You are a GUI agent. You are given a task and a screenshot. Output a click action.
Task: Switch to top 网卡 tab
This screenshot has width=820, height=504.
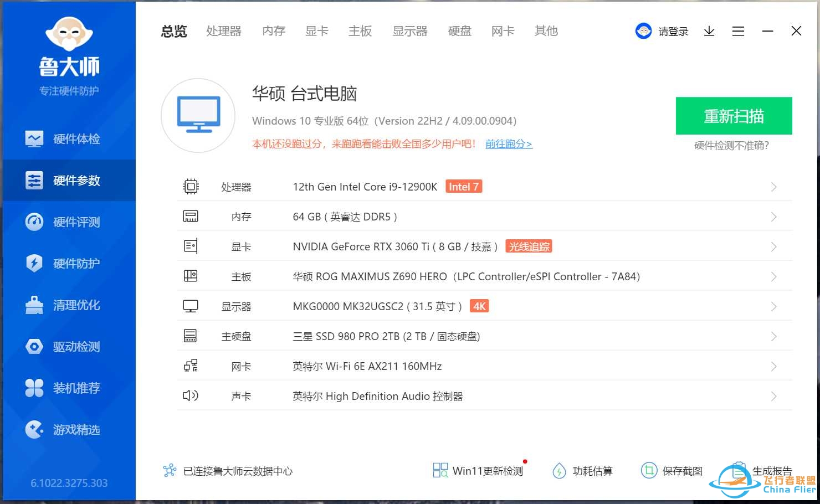point(503,31)
